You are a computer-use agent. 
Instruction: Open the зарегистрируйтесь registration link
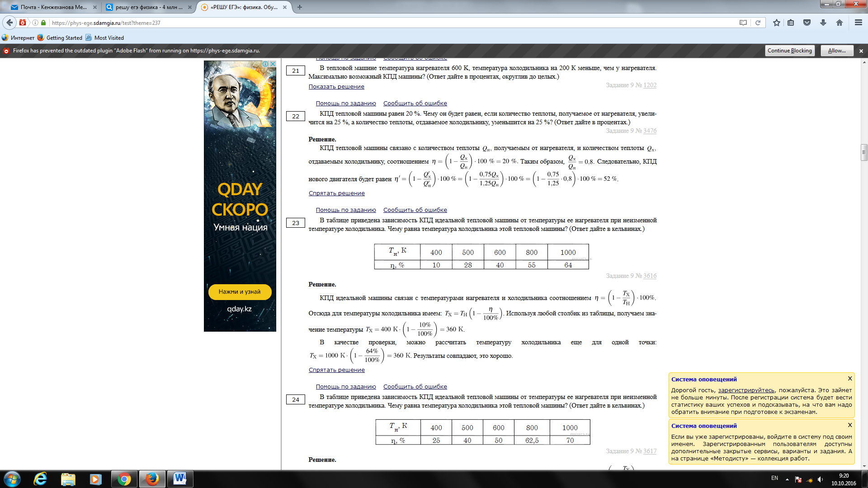click(x=746, y=390)
